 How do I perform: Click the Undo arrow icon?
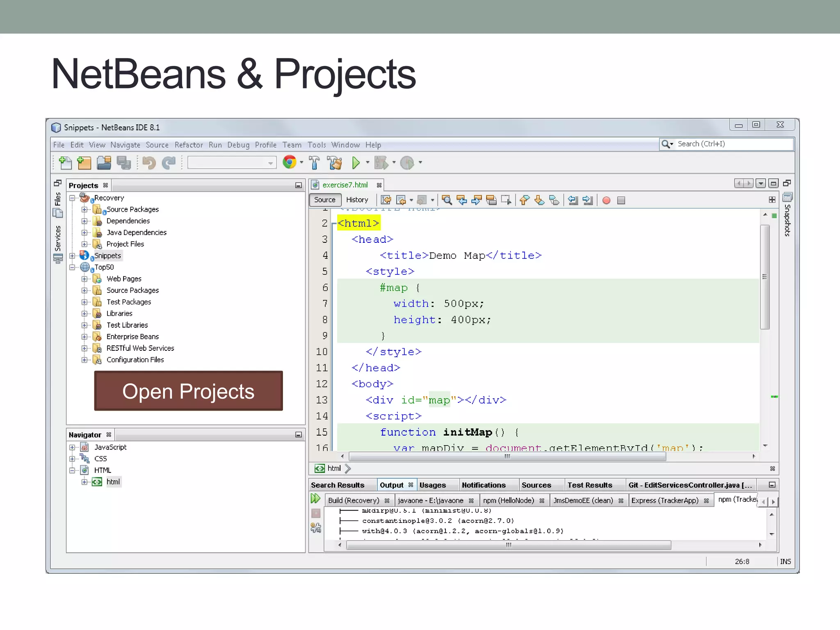coord(149,163)
